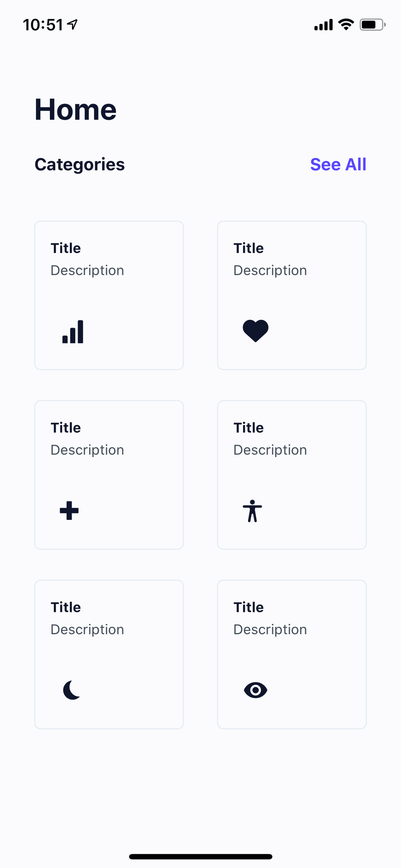The height and width of the screenshot is (868, 401).
Task: Toggle dark mode via the moon card
Action: (x=108, y=654)
